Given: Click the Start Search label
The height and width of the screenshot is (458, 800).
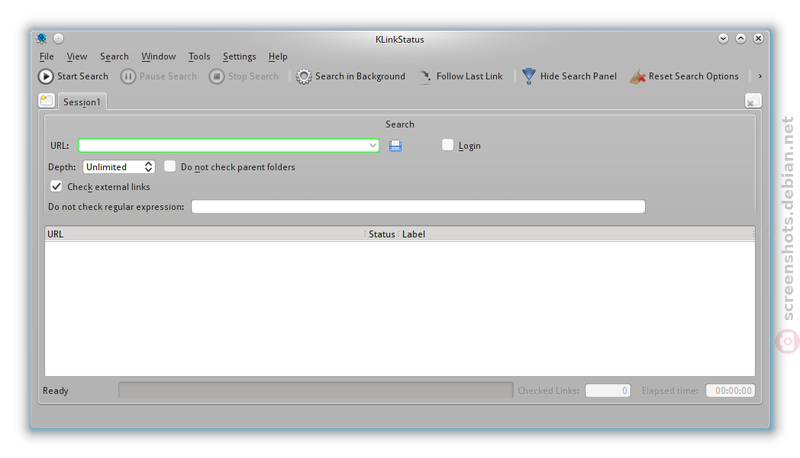Looking at the screenshot, I should point(83,77).
